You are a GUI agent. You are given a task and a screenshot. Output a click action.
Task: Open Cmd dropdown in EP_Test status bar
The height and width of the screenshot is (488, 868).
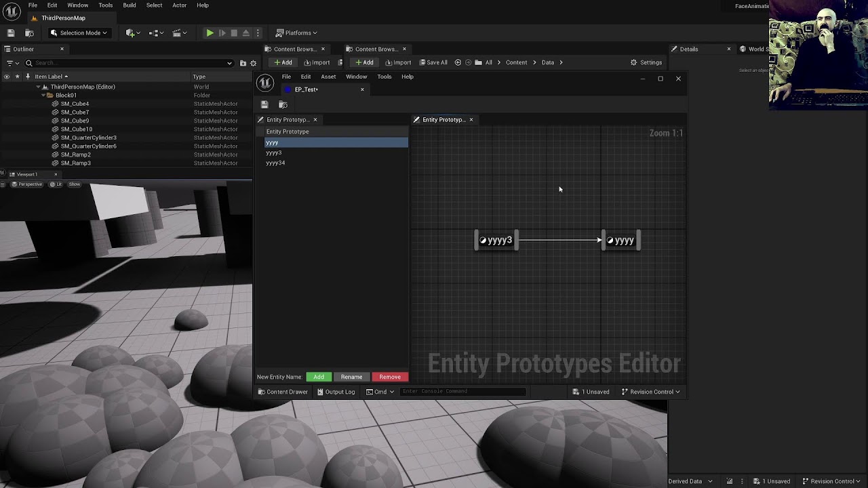tap(380, 392)
